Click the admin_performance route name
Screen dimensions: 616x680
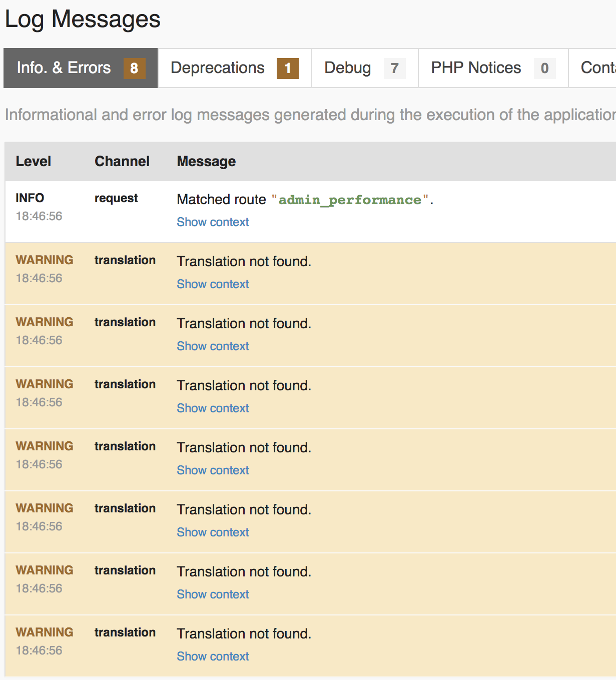350,200
